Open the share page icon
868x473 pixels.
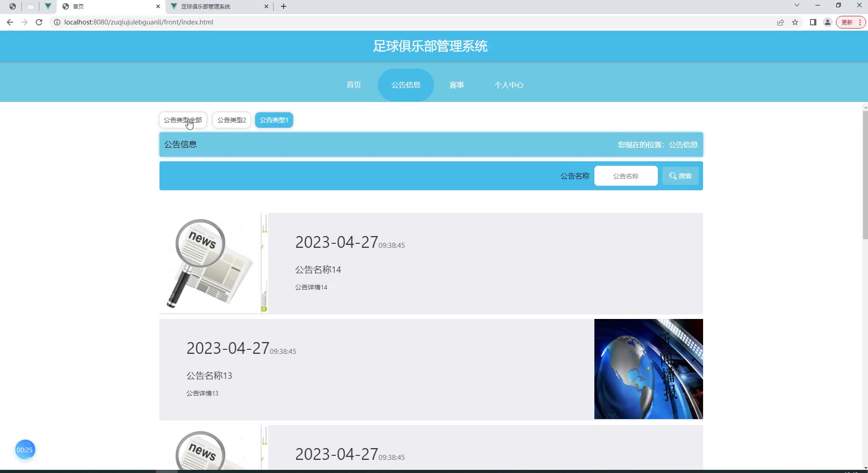(781, 22)
